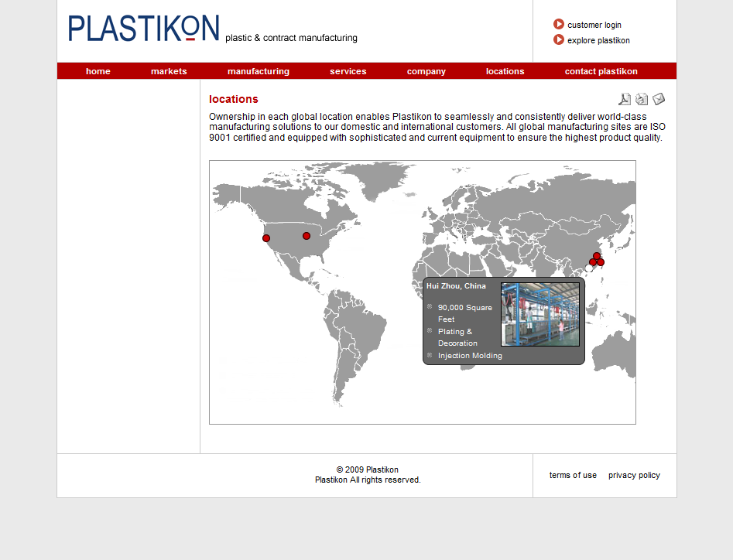Click the "Plating & Decoration" bullet text
The width and height of the screenshot is (733, 560).
pyautogui.click(x=457, y=337)
